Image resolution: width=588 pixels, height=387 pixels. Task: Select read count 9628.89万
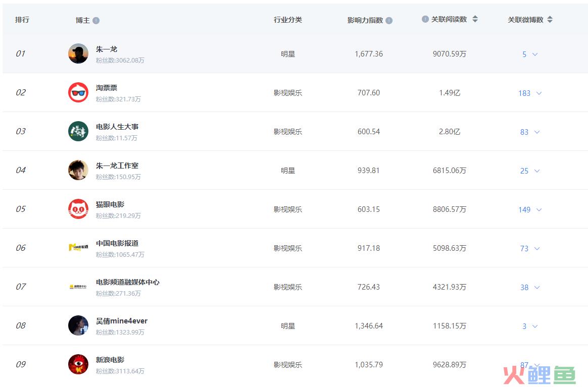point(449,365)
